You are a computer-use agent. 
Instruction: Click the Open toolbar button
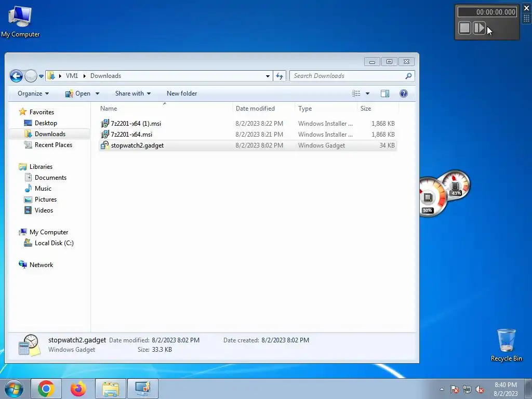[78, 94]
